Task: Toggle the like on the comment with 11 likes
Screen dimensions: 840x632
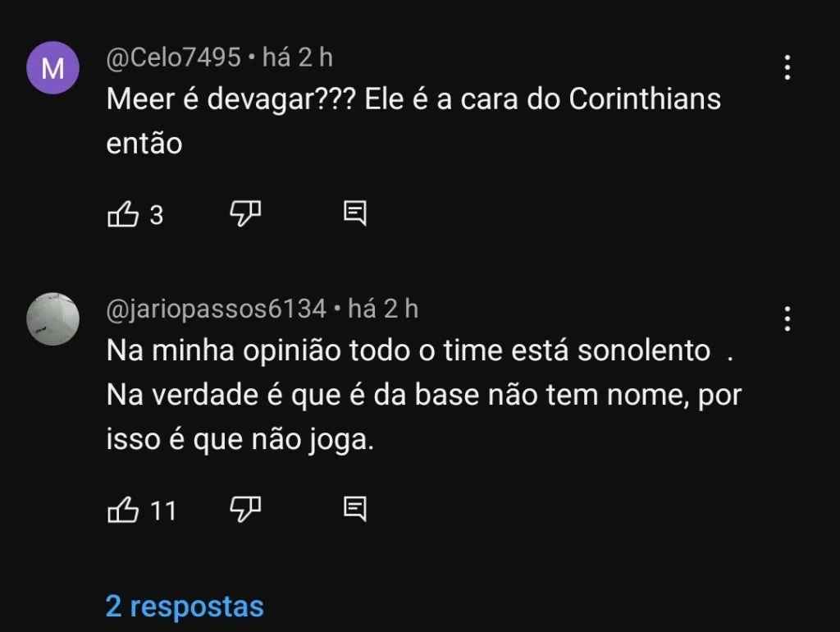Action: 124,510
